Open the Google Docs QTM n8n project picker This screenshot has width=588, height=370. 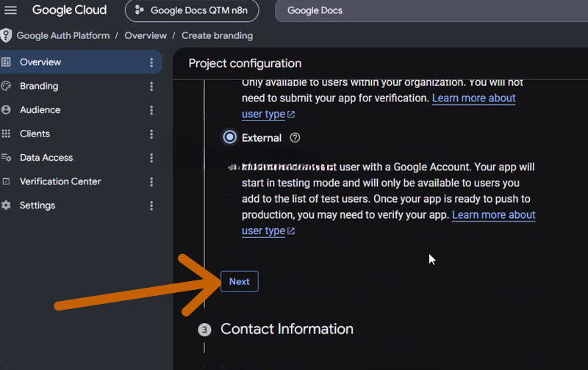tap(192, 10)
